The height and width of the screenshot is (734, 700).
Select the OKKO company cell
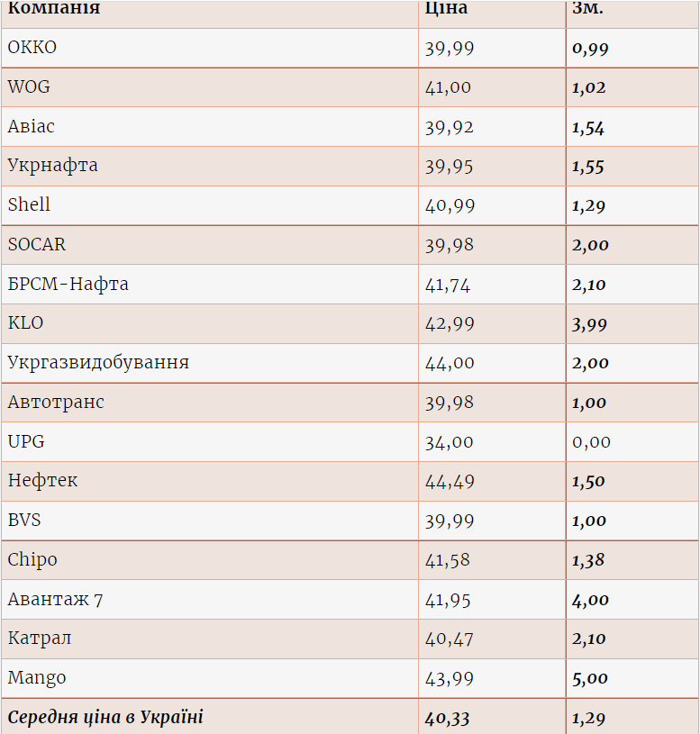(x=32, y=48)
